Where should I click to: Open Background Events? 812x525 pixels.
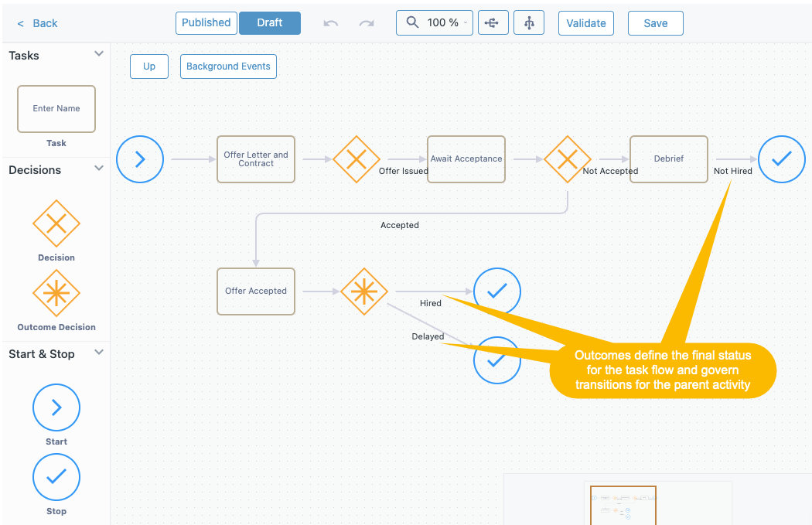click(228, 66)
